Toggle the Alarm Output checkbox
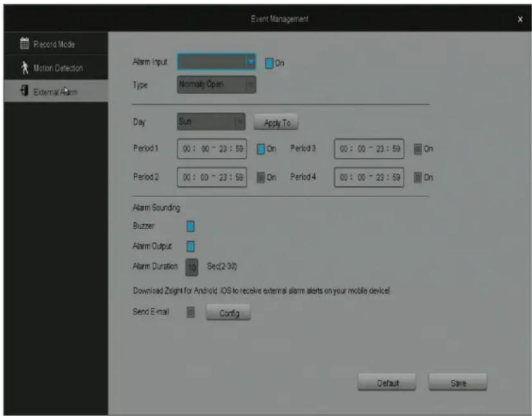This screenshot has height=416, width=532. tap(190, 246)
